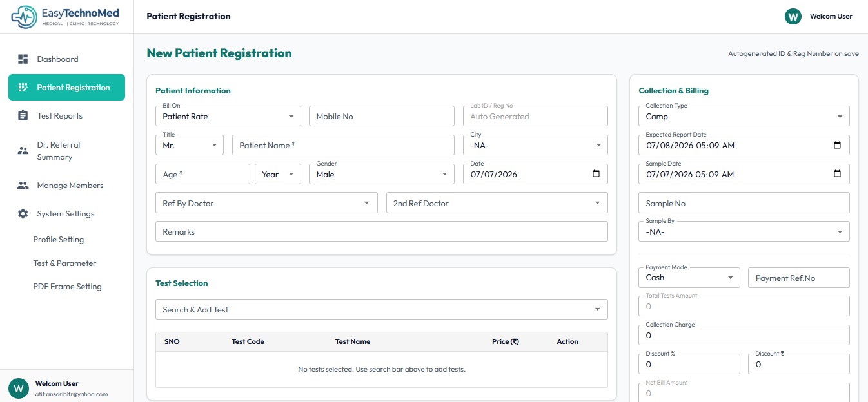Focus the Patient Name input field
Viewport: 868px width, 402px height.
point(343,145)
